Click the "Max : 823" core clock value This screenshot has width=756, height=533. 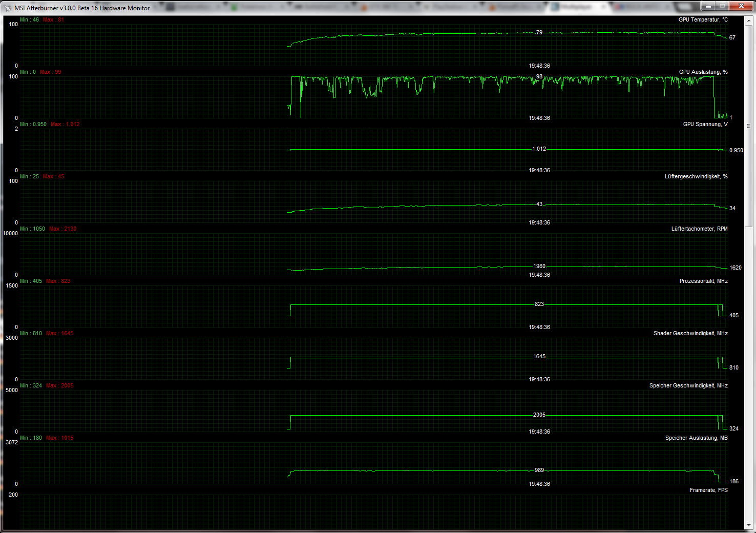[x=58, y=281]
